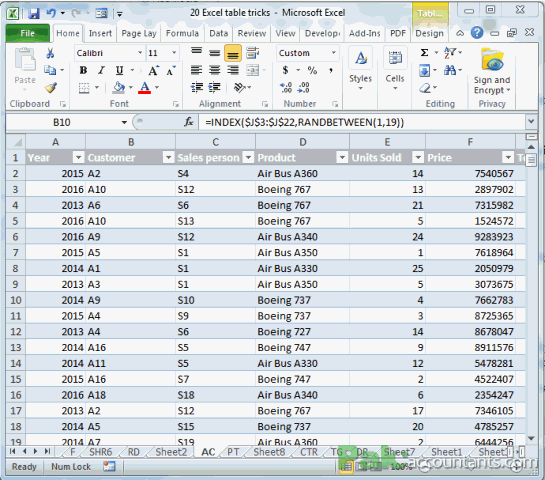Click the Select All corner button
Screen dimensions: 545x480
tap(16, 142)
